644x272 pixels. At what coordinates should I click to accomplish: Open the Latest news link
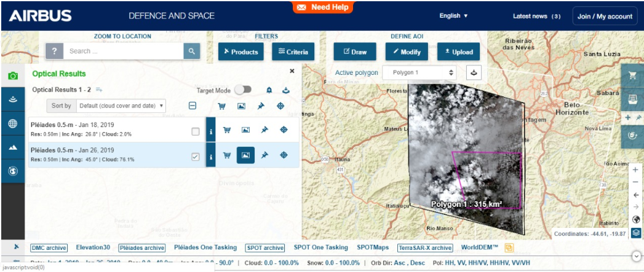tap(536, 17)
